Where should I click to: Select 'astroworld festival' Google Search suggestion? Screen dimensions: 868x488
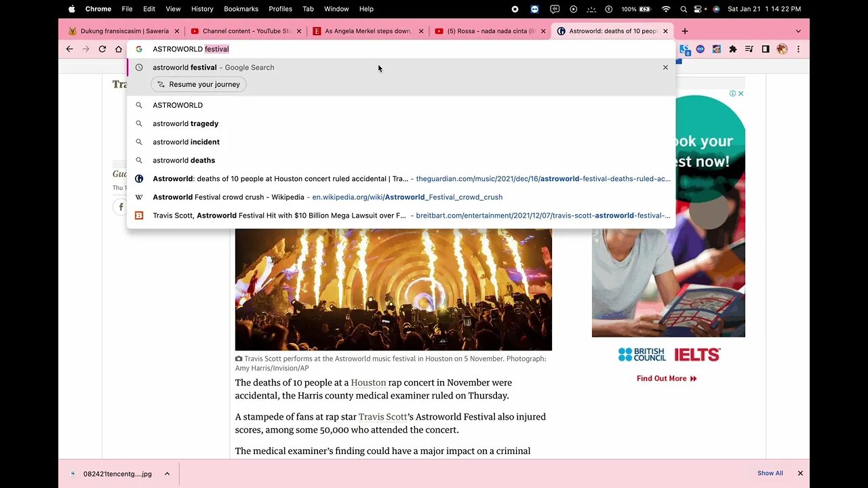tap(401, 67)
